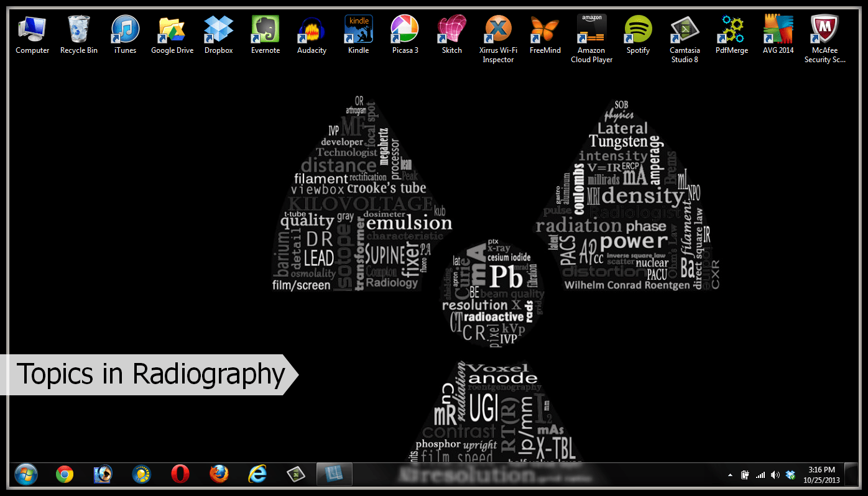Select the iTunes desktop shortcut
The width and height of the screenshot is (868, 496).
point(126,34)
